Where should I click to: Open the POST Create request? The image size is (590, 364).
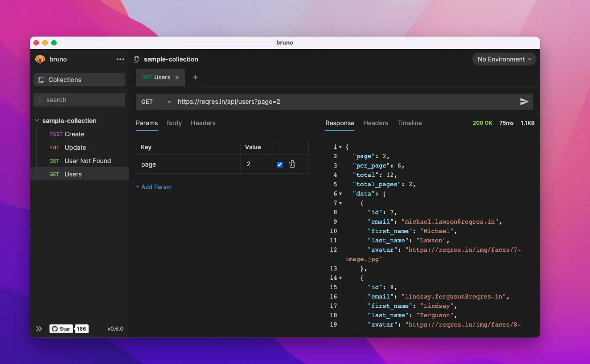(79, 134)
